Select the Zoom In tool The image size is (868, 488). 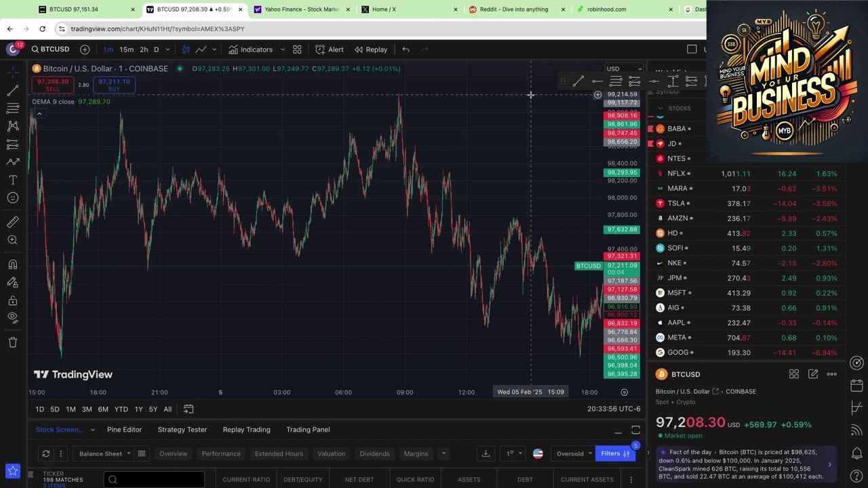12,240
